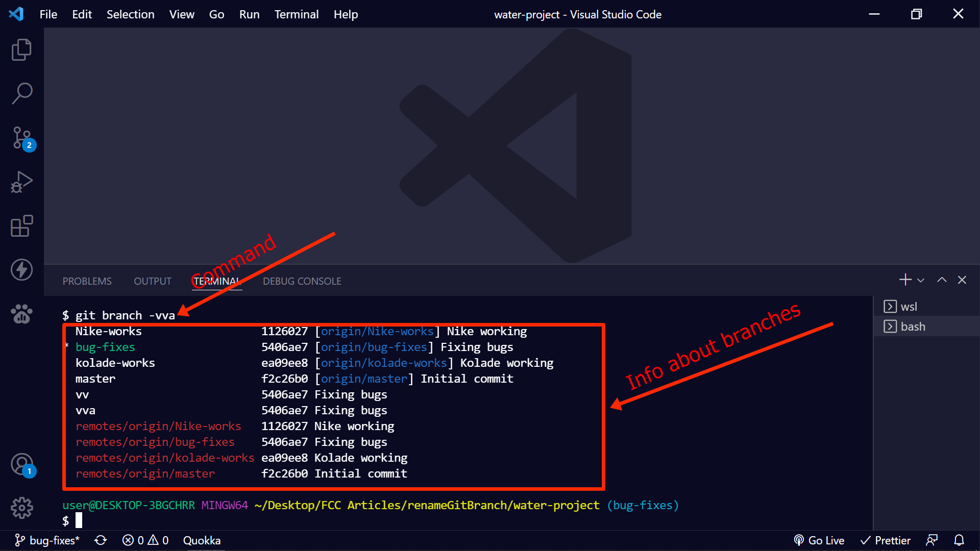Open the Terminal menu
The width and height of the screenshot is (980, 551).
coord(297,14)
